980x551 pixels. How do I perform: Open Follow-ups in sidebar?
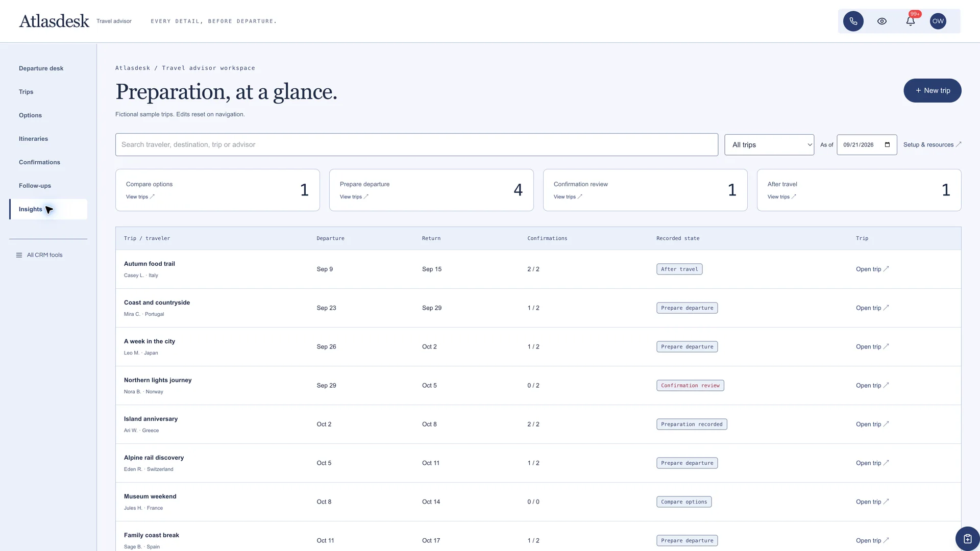[x=35, y=186]
